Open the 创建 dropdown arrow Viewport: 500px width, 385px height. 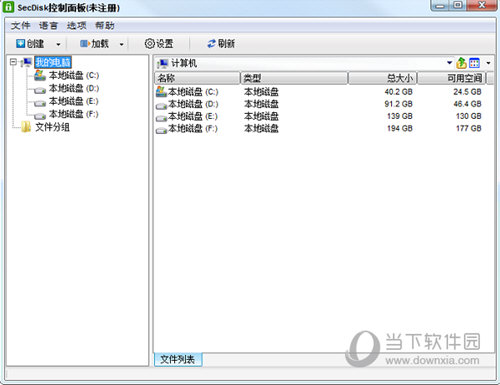(58, 44)
